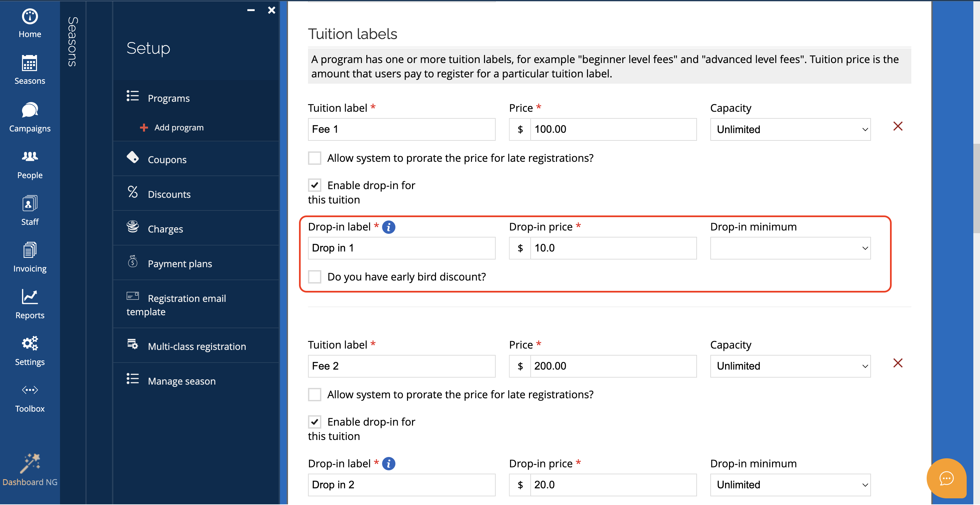Screen dimensions: 980x505
Task: Open Payment plans in Setup menu
Action: pyautogui.click(x=180, y=264)
